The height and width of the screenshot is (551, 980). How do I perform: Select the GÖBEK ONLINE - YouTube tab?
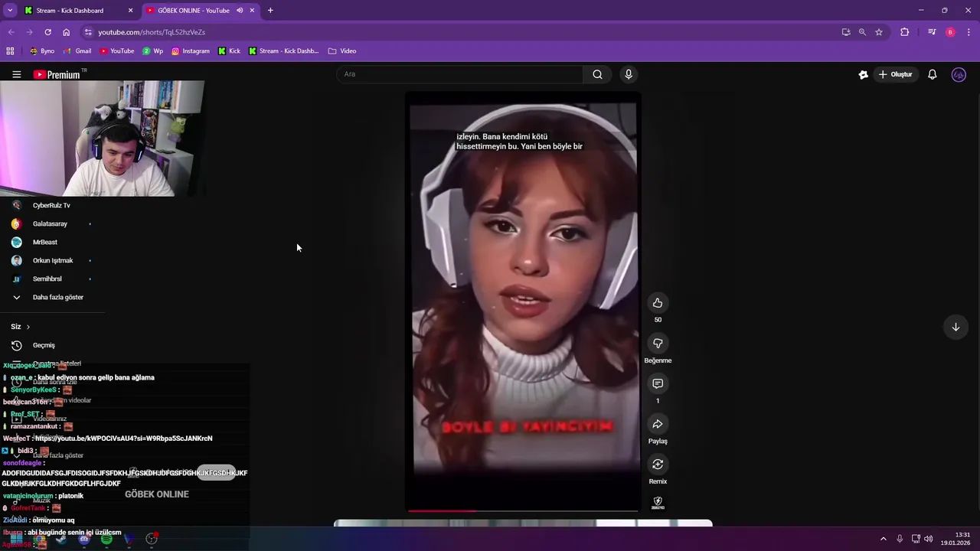point(201,11)
